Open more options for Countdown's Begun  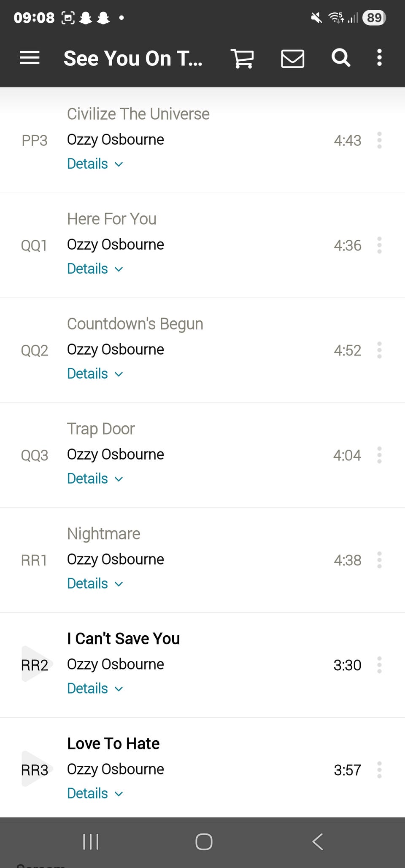coord(379,350)
